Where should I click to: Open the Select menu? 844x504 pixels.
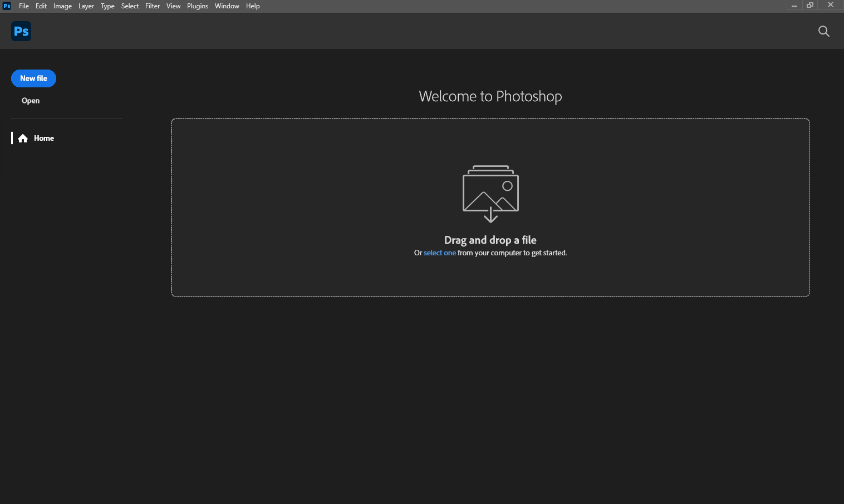[x=130, y=6]
